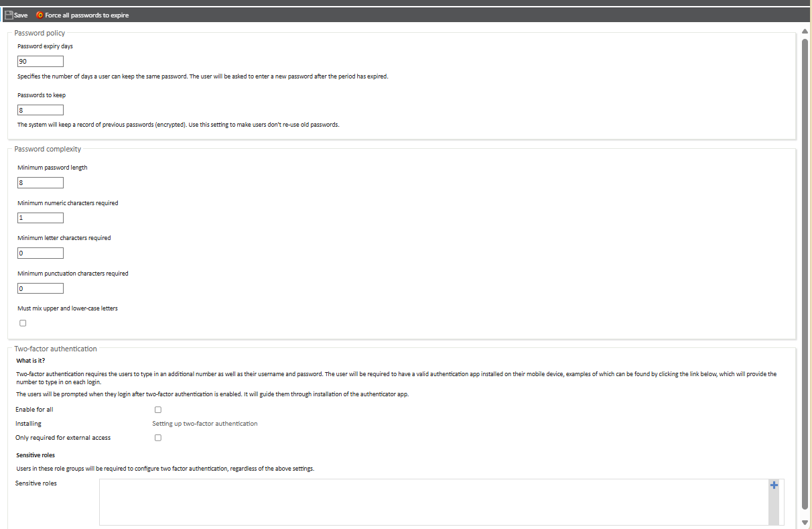Image resolution: width=812 pixels, height=529 pixels.
Task: Enable two-factor authentication for all
Action: (x=158, y=410)
